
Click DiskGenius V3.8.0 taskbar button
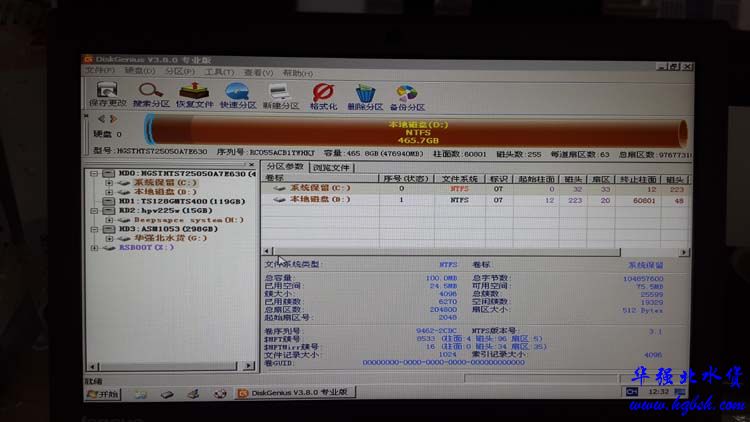tap(296, 393)
